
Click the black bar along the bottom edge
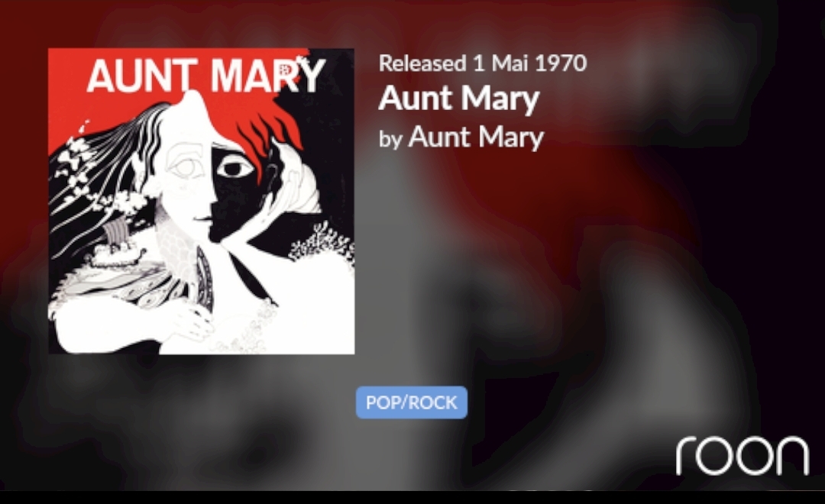click(x=412, y=498)
